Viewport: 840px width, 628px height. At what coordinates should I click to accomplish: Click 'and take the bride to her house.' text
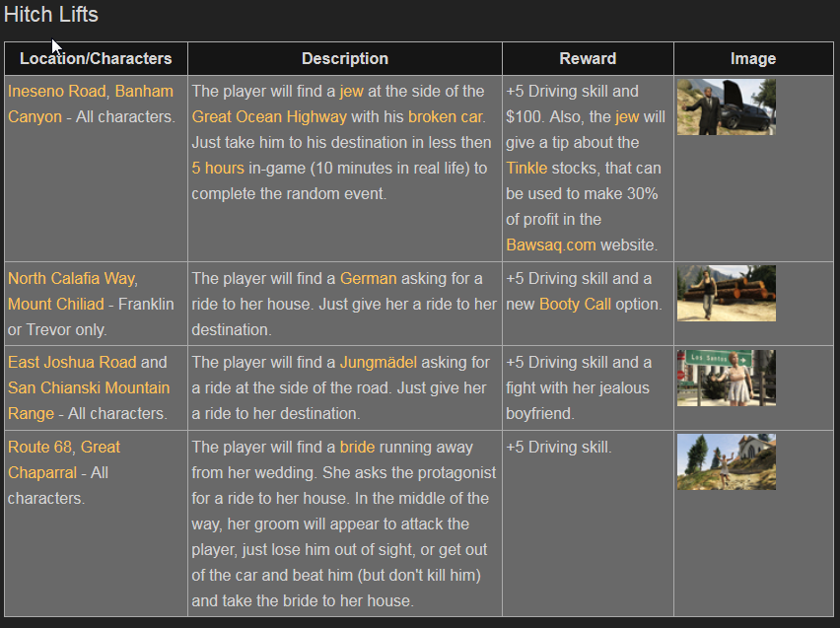tap(303, 600)
